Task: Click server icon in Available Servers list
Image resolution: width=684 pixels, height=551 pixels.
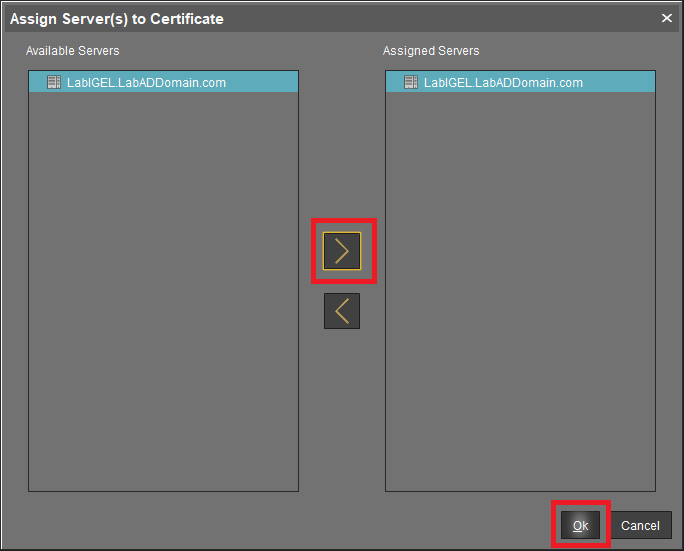Action: (x=54, y=82)
